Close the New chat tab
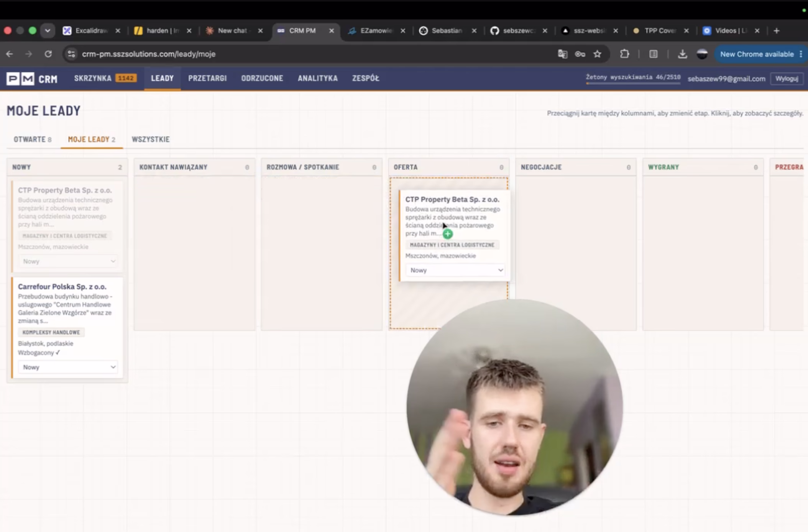 261,31
